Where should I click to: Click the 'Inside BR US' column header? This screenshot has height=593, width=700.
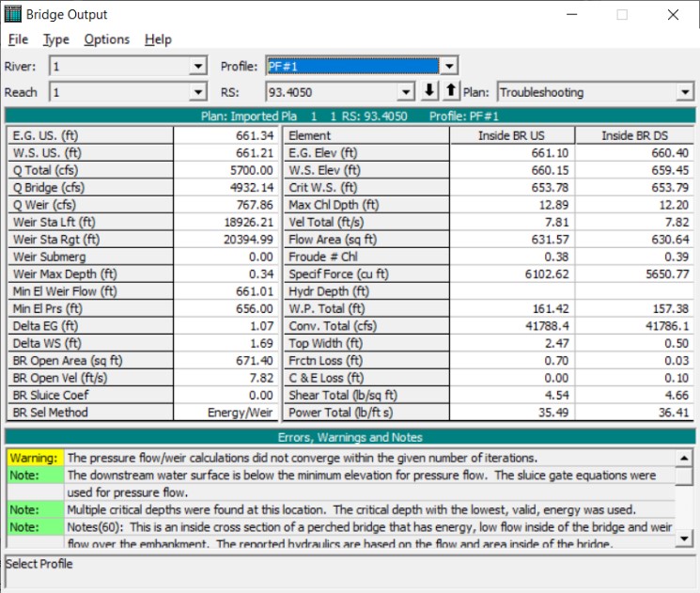pyautogui.click(x=511, y=135)
